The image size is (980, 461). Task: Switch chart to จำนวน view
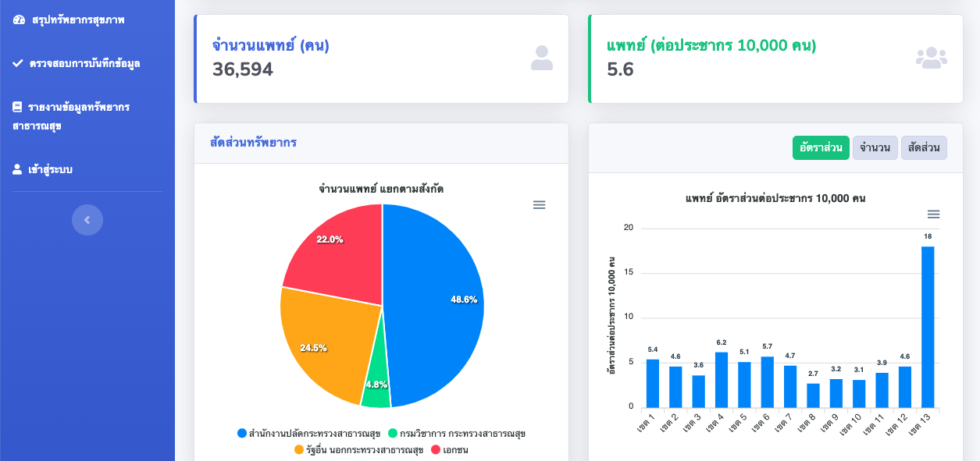pos(875,148)
